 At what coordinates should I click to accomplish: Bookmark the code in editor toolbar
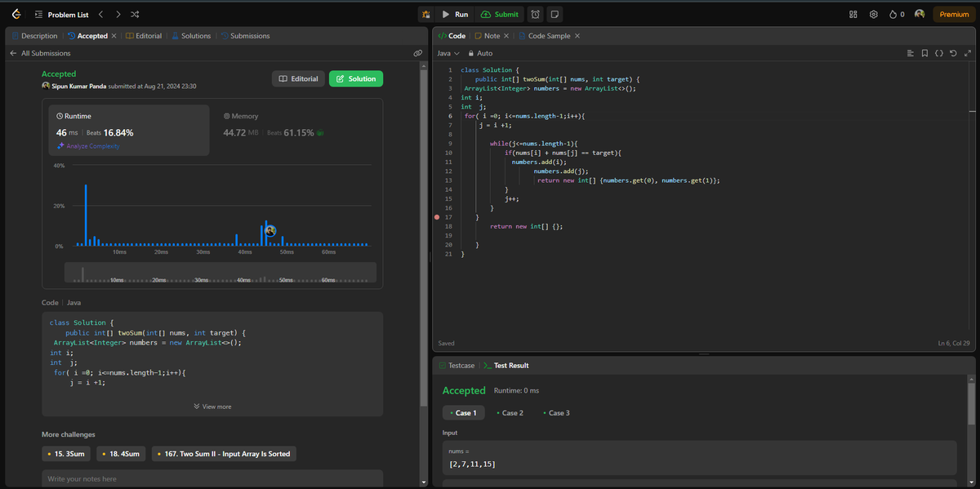tap(924, 53)
